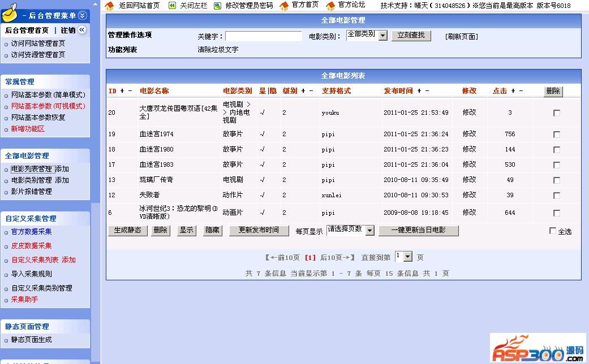Click 修改 link for 失败者 row

click(469, 195)
